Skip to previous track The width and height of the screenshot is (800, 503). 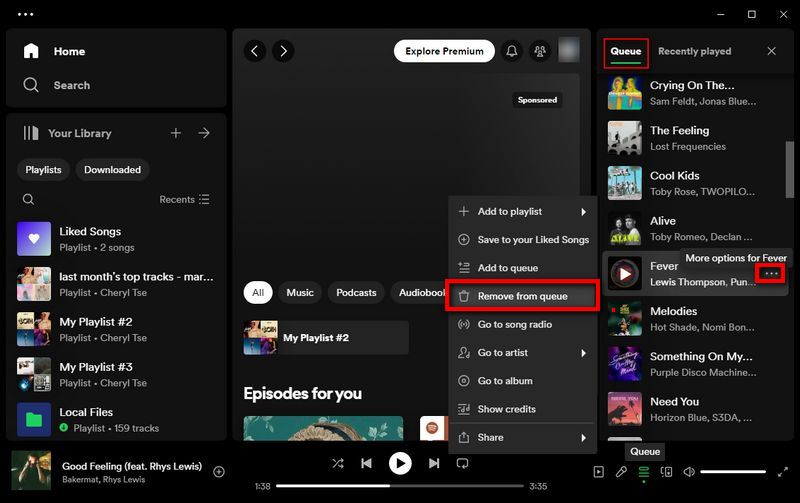(x=366, y=463)
